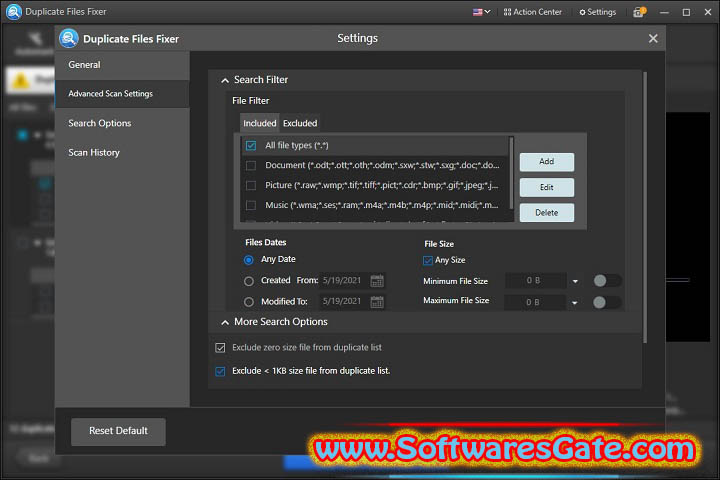This screenshot has width=720, height=480.
Task: Click the 'Files Dates' label
Action: pyautogui.click(x=266, y=243)
